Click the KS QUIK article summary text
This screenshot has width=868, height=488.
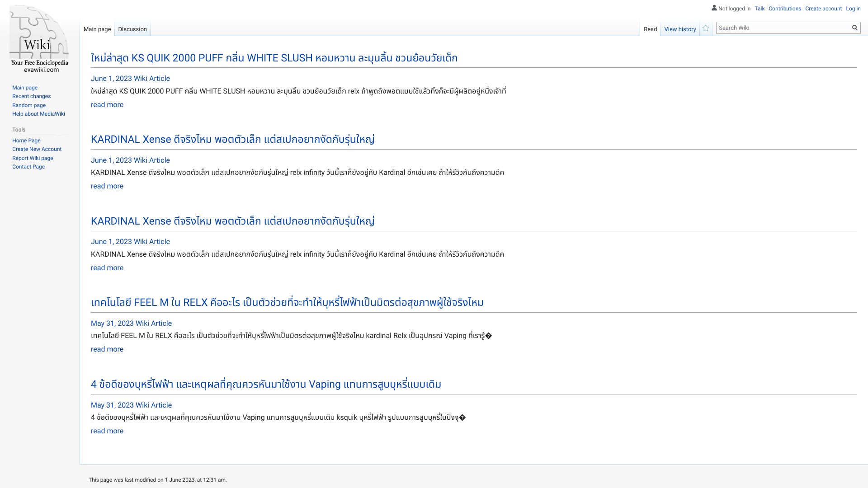298,91
